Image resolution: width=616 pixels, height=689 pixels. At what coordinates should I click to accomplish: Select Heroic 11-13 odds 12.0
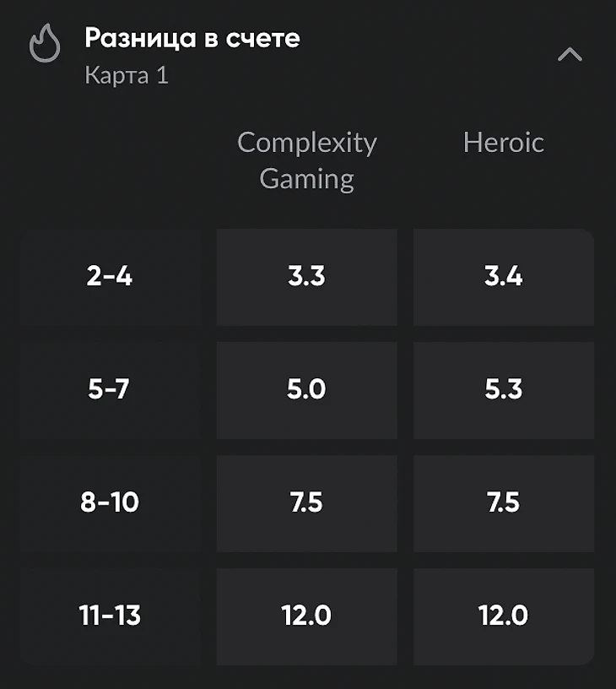click(x=504, y=616)
